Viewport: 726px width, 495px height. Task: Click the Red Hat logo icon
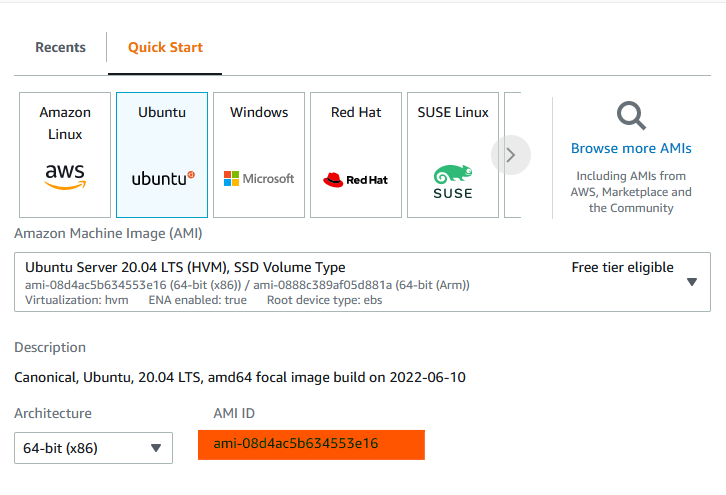355,180
